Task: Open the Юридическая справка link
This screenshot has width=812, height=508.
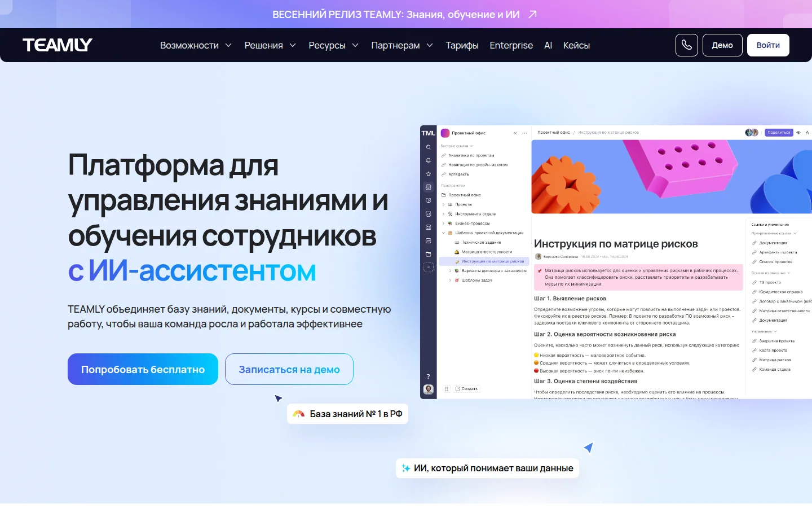Action: [x=781, y=292]
